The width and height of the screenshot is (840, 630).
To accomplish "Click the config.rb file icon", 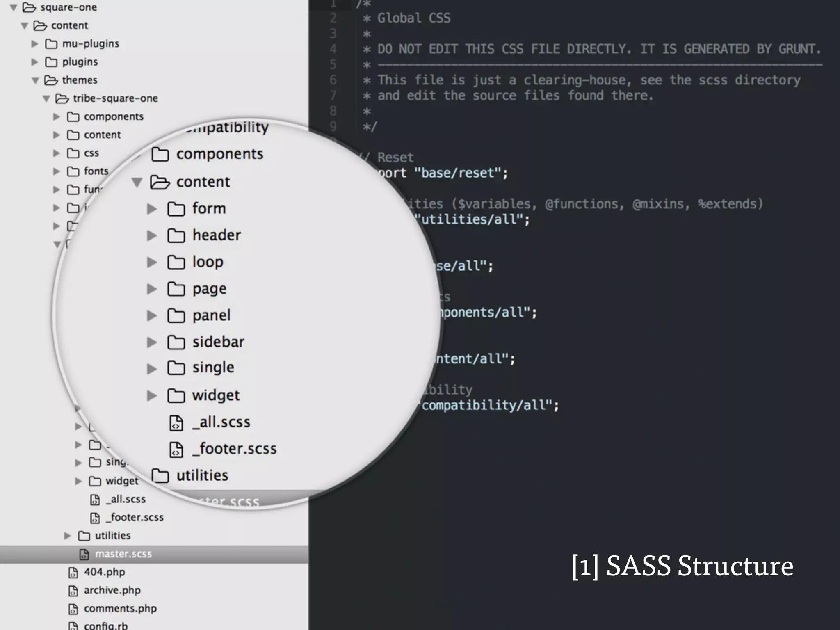I will point(73,626).
